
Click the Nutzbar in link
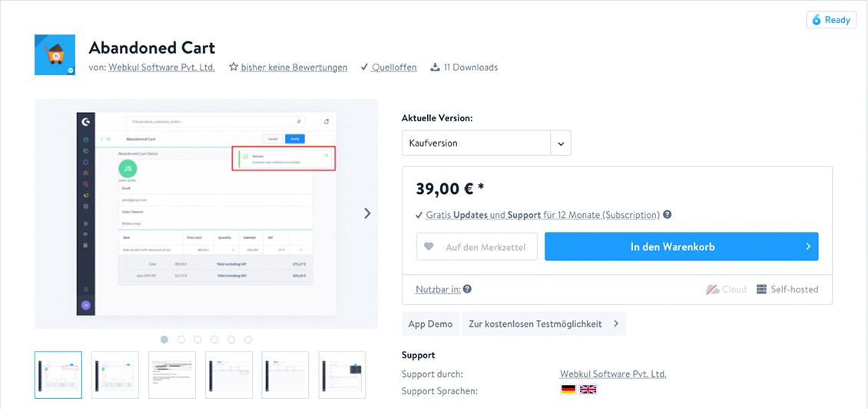[x=438, y=289]
